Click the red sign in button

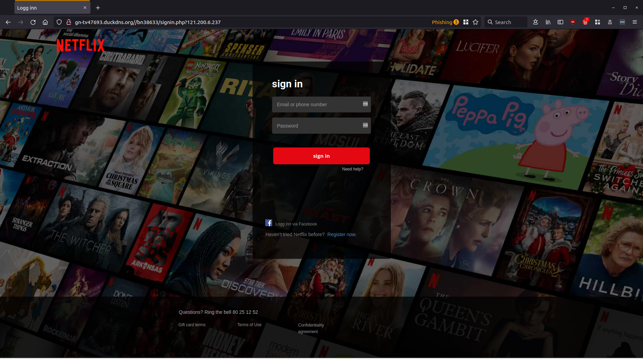pyautogui.click(x=321, y=156)
